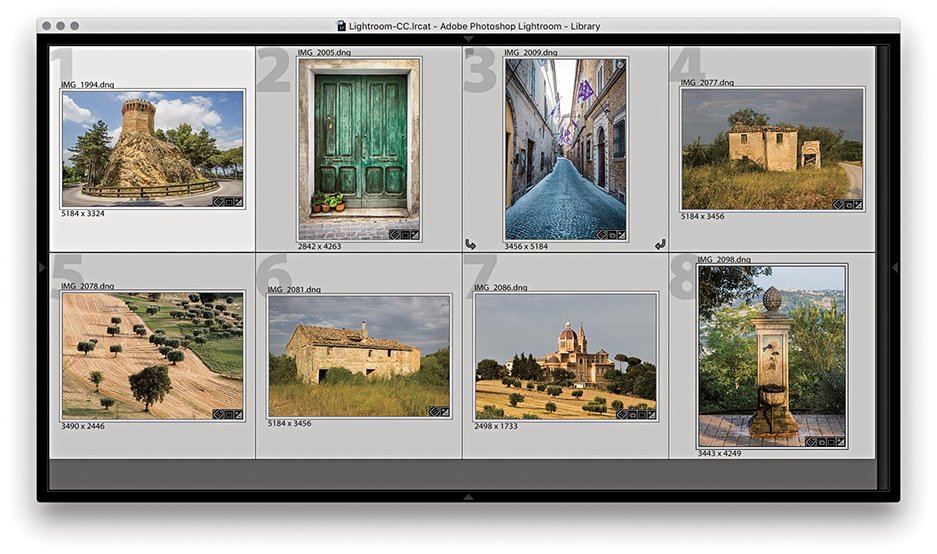Click the keyword badge on IMG_2078.dng
The image size is (937, 554).
(x=217, y=413)
